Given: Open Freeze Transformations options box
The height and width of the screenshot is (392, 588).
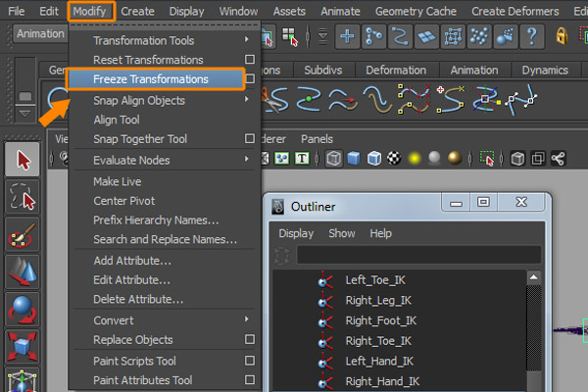Looking at the screenshot, I should [250, 78].
